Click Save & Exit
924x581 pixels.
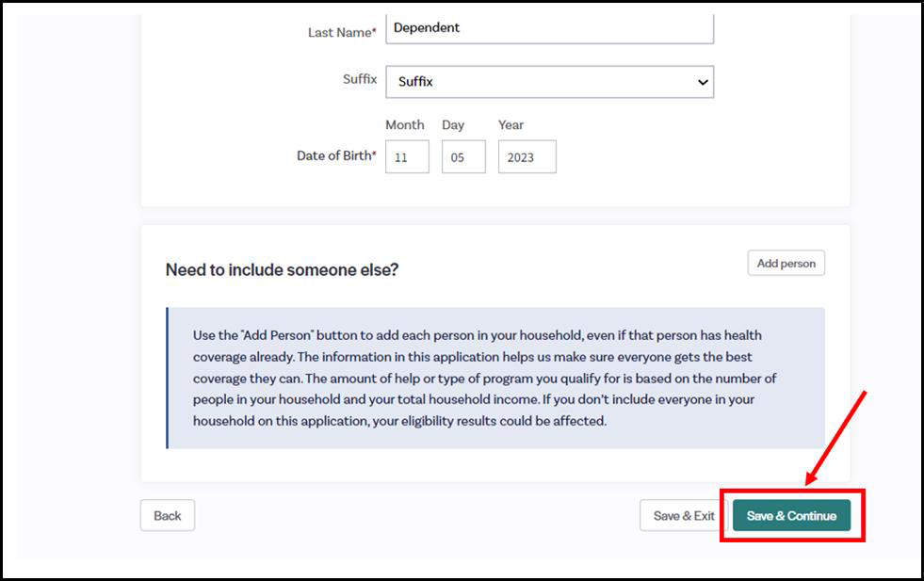(x=684, y=515)
